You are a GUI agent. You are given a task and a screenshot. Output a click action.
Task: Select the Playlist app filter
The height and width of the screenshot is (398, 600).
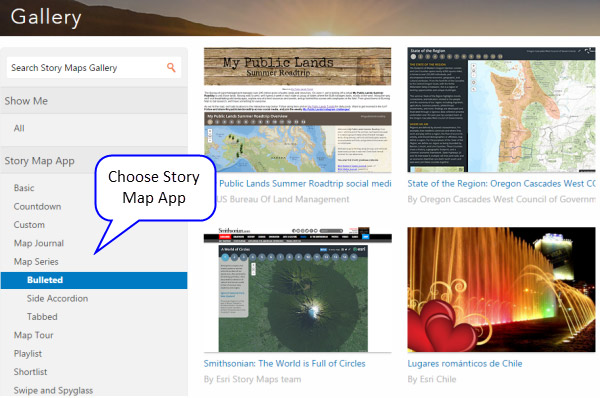[28, 353]
